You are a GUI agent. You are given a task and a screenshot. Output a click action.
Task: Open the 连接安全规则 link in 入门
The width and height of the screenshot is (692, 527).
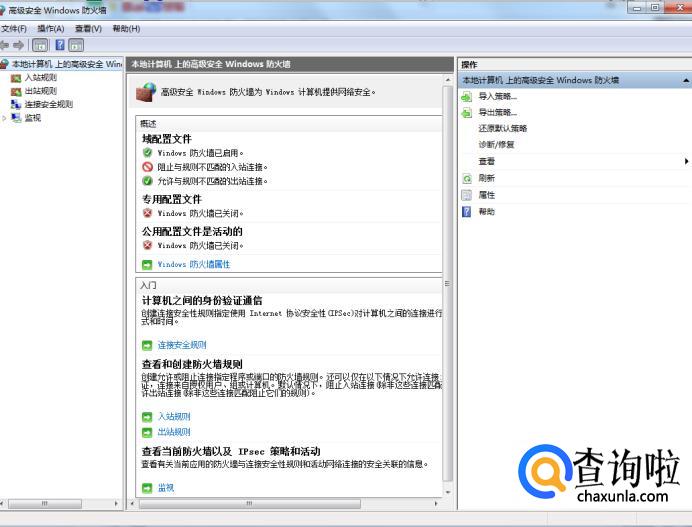182,345
